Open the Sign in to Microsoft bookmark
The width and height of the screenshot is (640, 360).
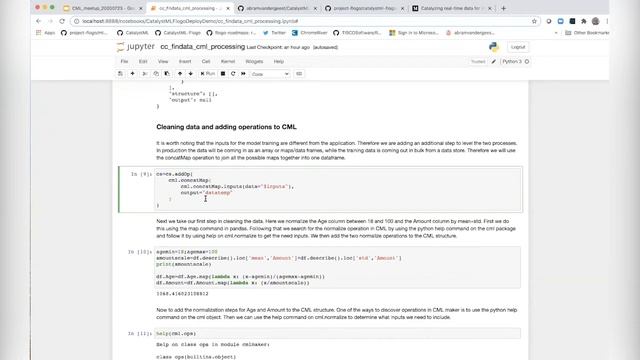point(414,33)
